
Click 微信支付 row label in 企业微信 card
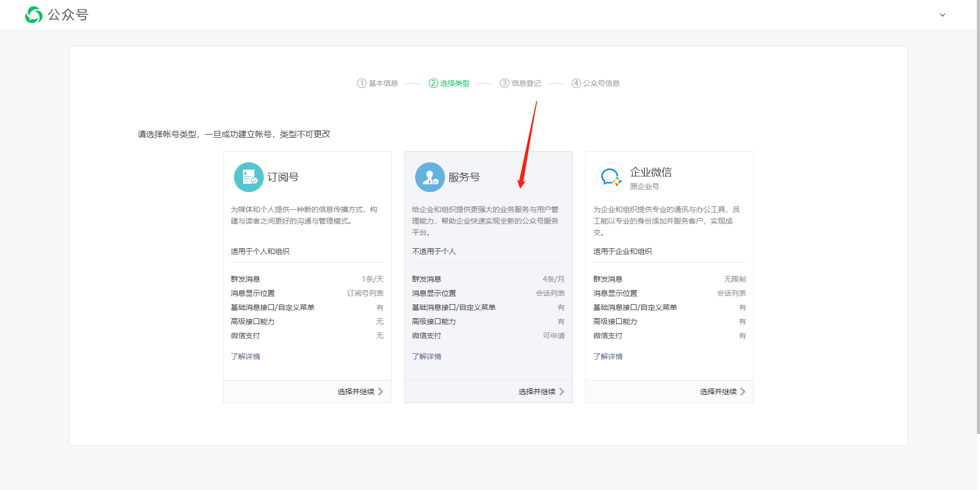[x=608, y=336]
